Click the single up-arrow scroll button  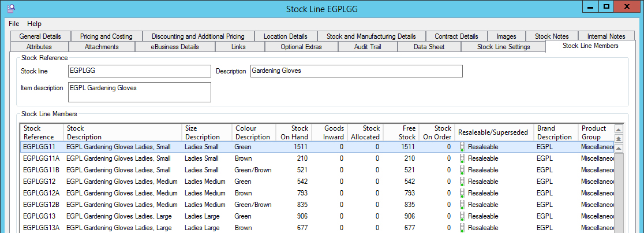click(x=619, y=148)
